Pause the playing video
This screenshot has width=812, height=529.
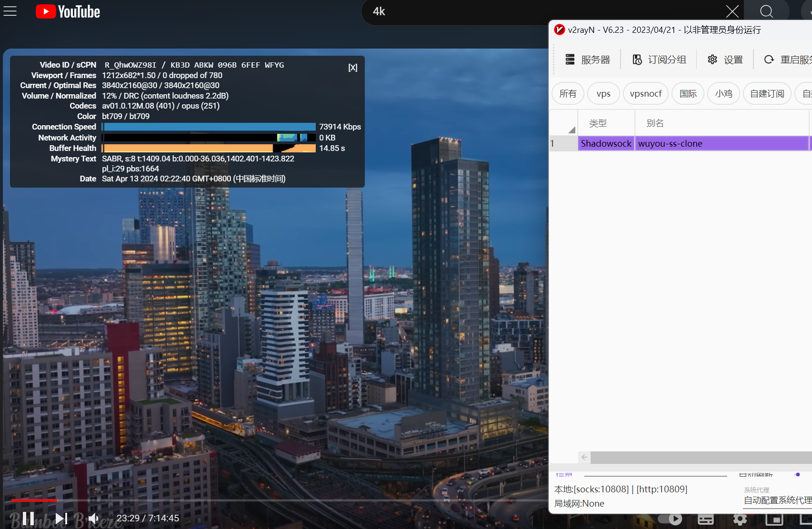tap(28, 518)
